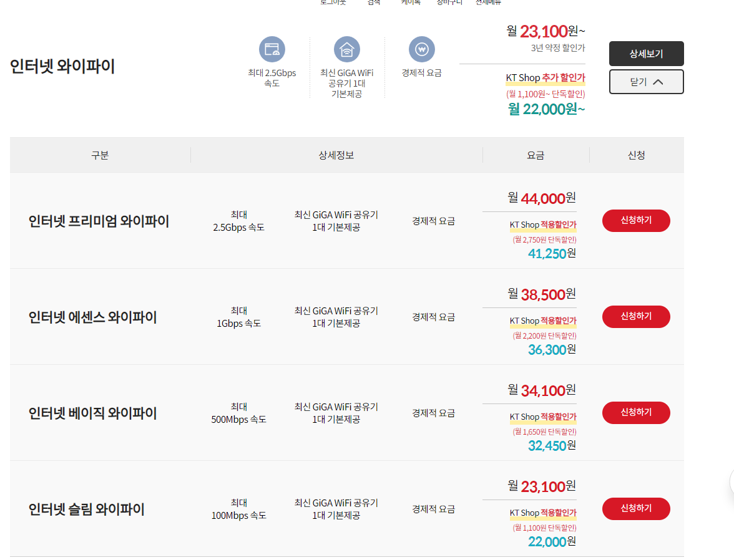Hit 신청하기 on 인터넷 베이직 와이파이 row
Image resolution: width=734 pixels, height=560 pixels.
coord(636,413)
